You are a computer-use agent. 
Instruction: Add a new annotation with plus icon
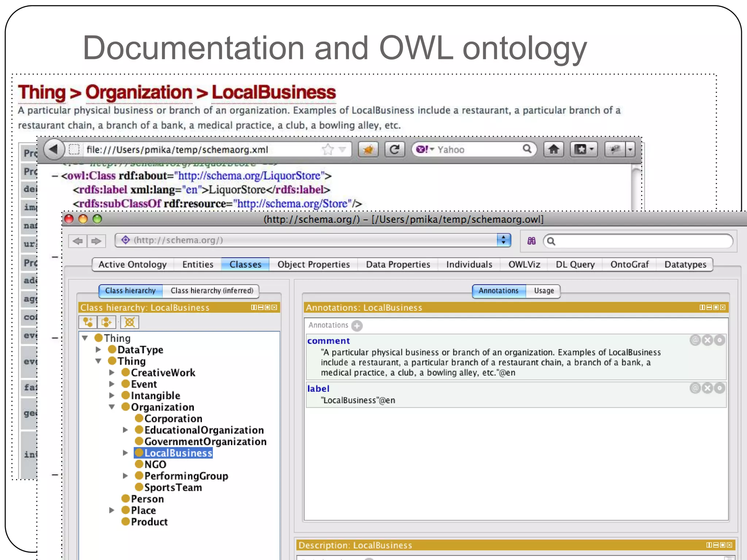click(x=357, y=326)
